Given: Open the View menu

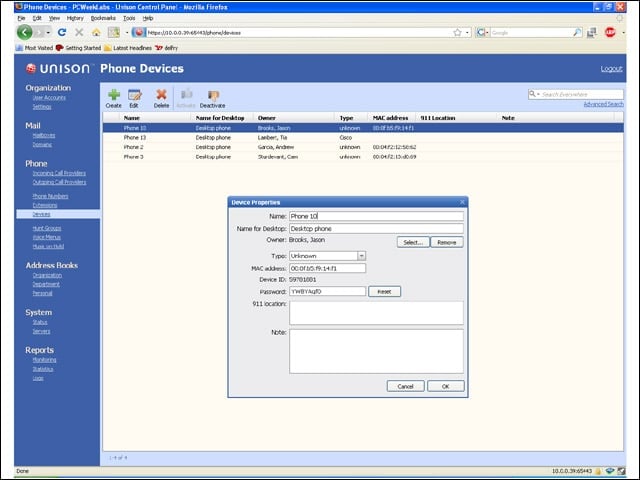Looking at the screenshot, I should pos(54,18).
